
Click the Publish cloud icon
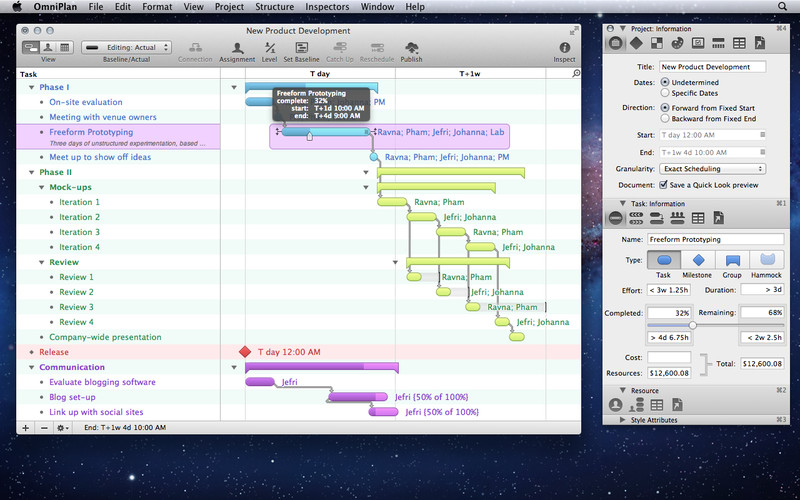click(411, 48)
